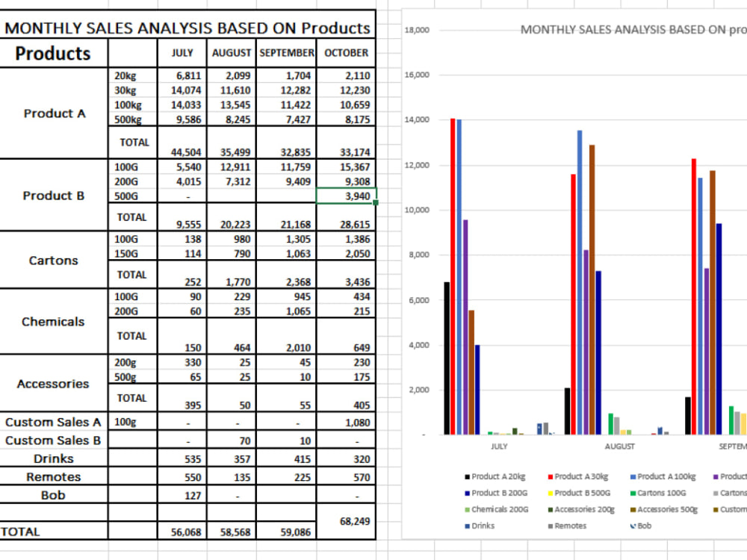Select the Bob row label

tap(53, 495)
